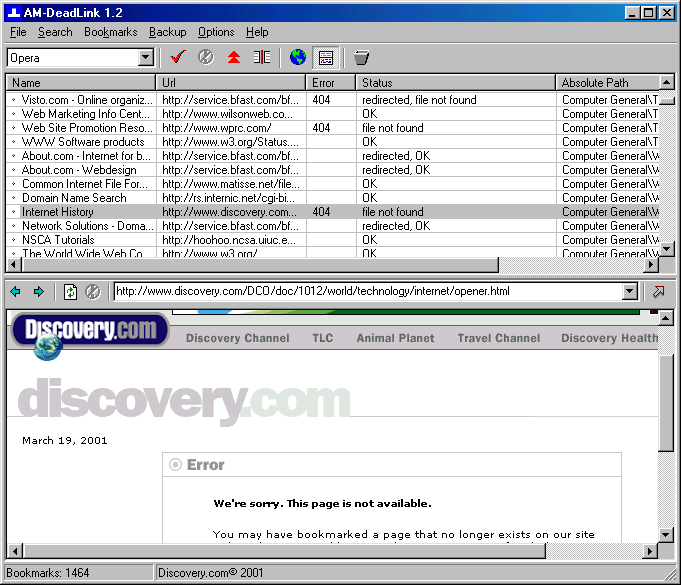Viewport: 681px width, 585px height.
Task: Click bookmark list horizontal scroll left arrow
Action: [13, 264]
